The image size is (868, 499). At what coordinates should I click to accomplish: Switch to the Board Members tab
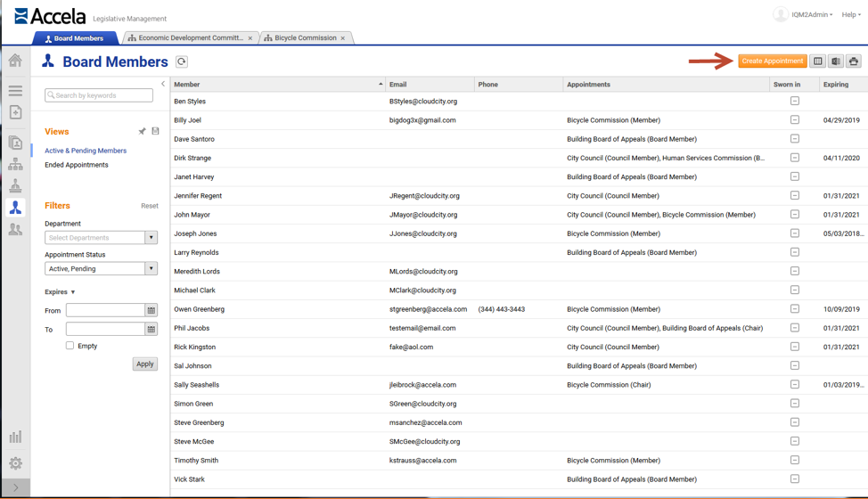point(75,38)
